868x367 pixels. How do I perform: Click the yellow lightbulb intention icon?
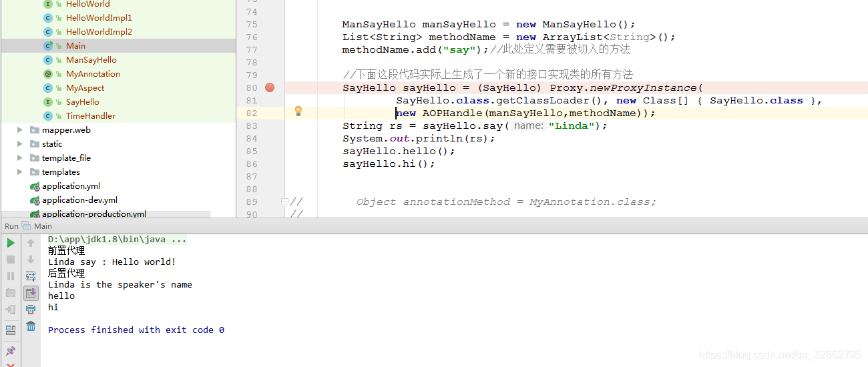click(298, 111)
